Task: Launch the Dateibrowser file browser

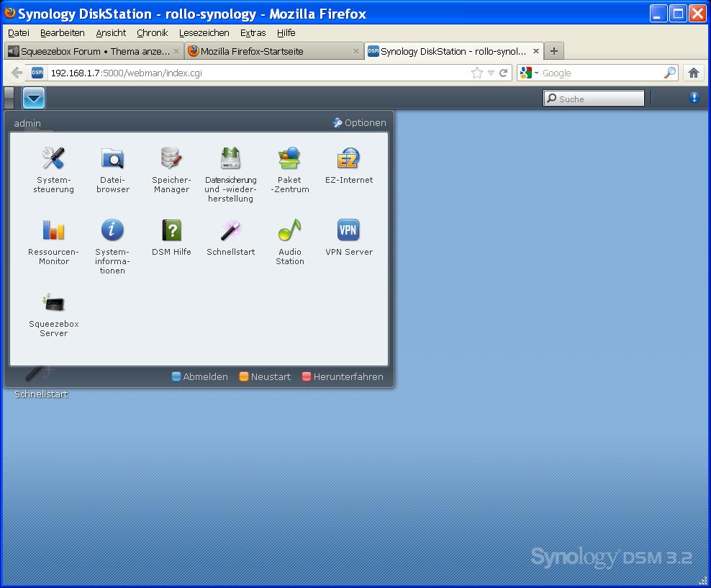Action: pyautogui.click(x=113, y=159)
